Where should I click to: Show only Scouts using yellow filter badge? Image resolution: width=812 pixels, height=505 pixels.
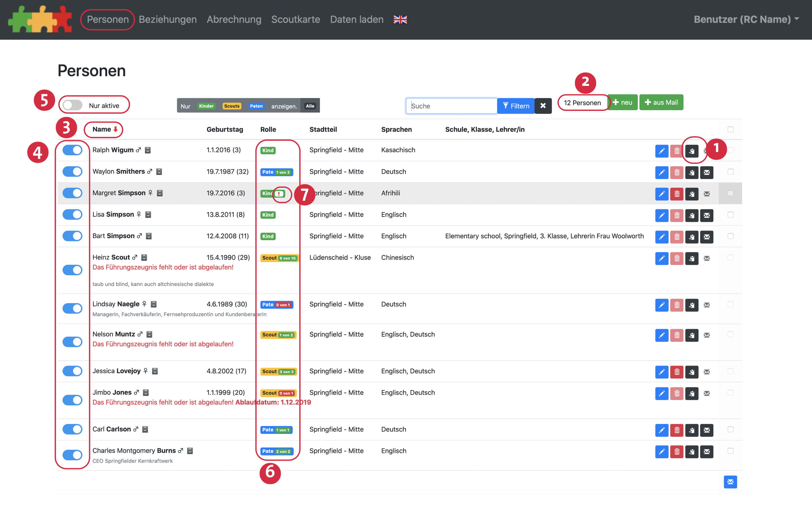[x=231, y=106]
